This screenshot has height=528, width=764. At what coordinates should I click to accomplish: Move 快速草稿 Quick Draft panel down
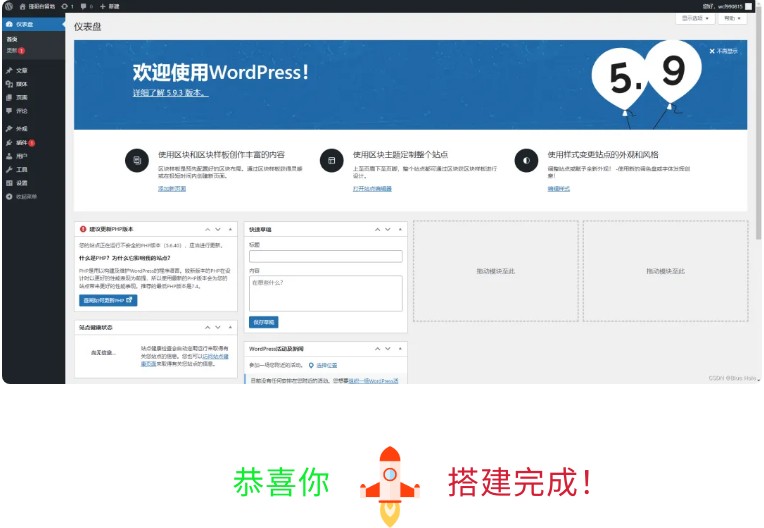(x=388, y=229)
